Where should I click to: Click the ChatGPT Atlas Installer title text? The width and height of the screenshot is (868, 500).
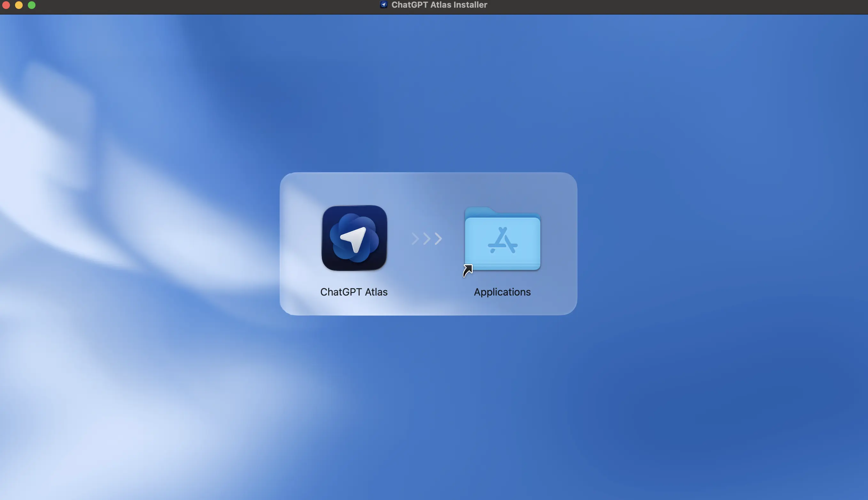tap(439, 4)
